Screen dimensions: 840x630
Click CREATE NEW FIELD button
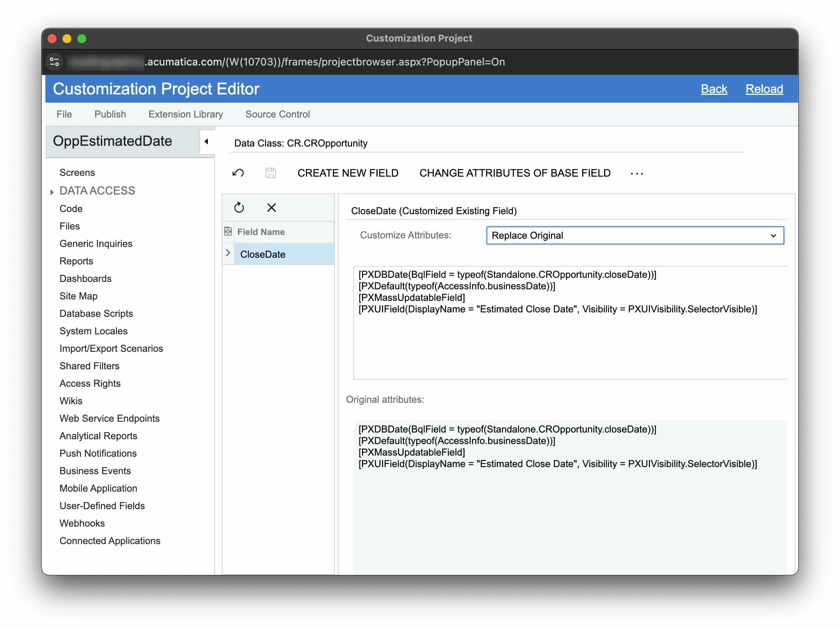(x=347, y=173)
